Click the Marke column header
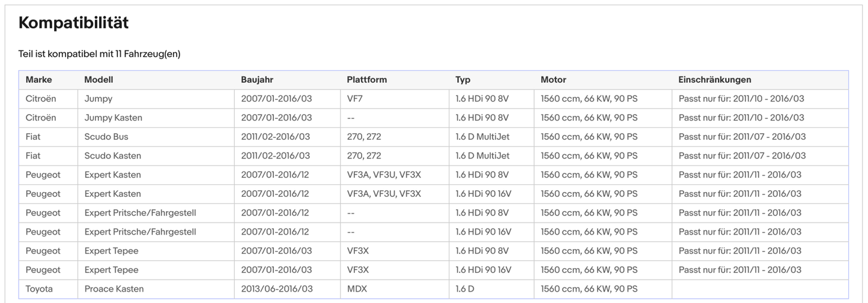Viewport: 868px width, 303px height. click(x=38, y=80)
